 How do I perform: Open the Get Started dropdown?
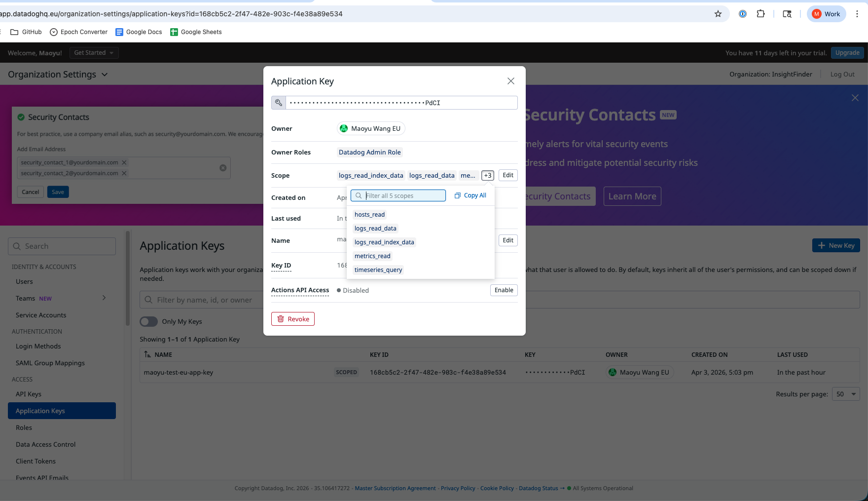click(94, 53)
